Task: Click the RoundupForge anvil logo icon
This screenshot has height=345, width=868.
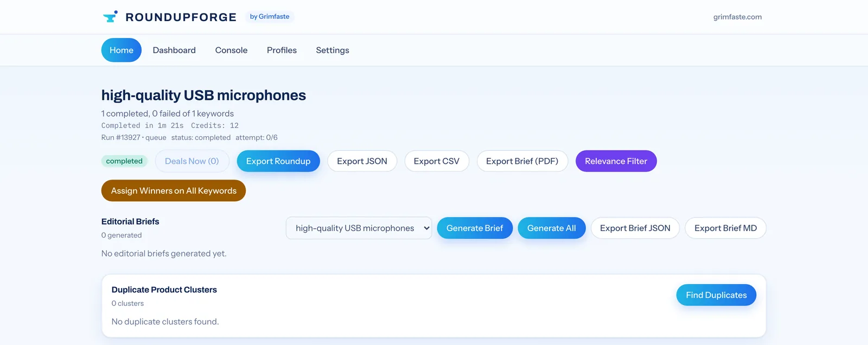Action: [x=110, y=17]
